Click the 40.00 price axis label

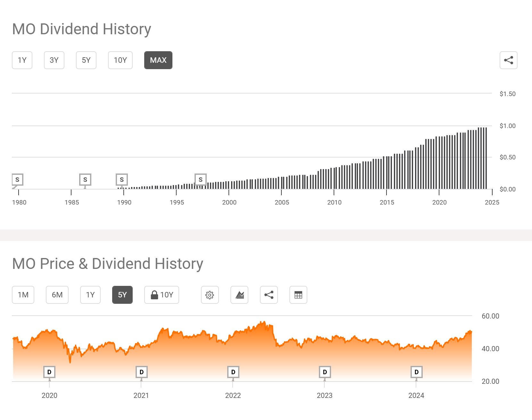point(490,349)
